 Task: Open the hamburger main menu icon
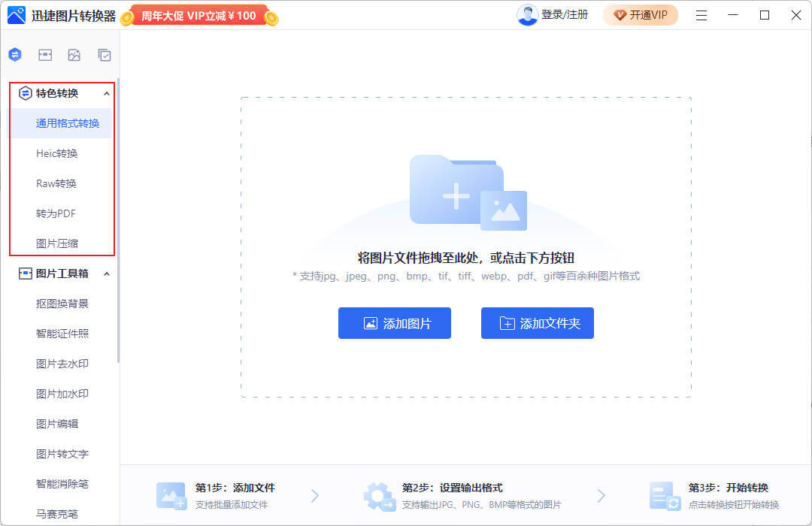click(701, 15)
